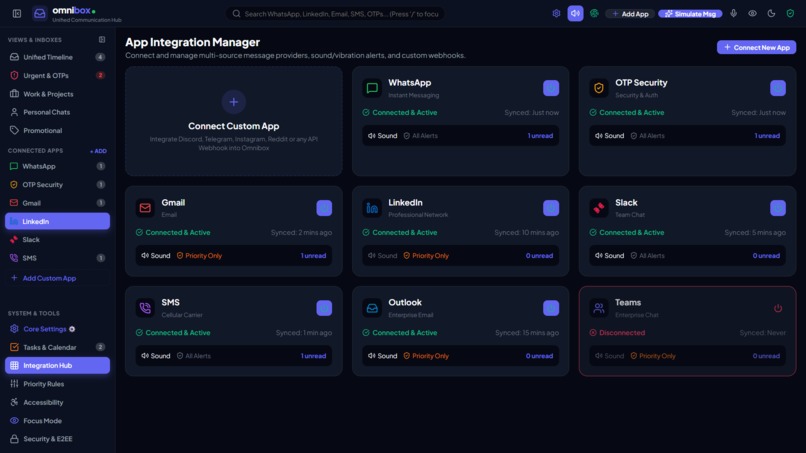The height and width of the screenshot is (453, 806).
Task: Enable Teams with its red power button
Action: pyautogui.click(x=778, y=308)
